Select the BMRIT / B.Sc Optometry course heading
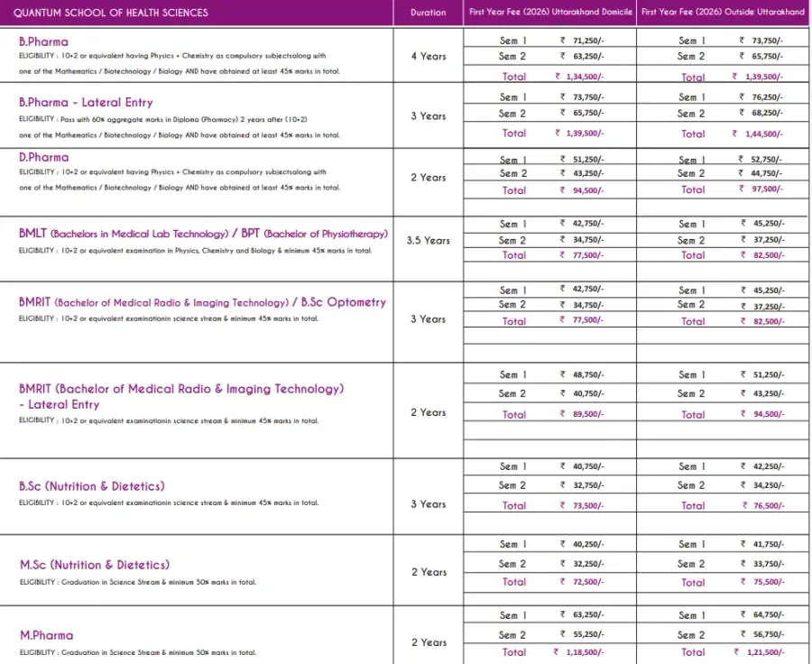Image resolution: width=812 pixels, height=664 pixels. (x=202, y=302)
